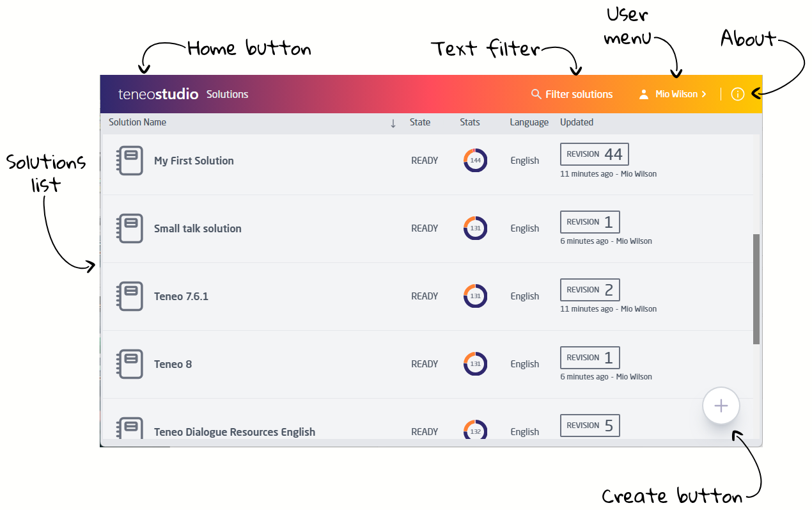Open REVISION 44 for My First Solution

click(x=594, y=154)
